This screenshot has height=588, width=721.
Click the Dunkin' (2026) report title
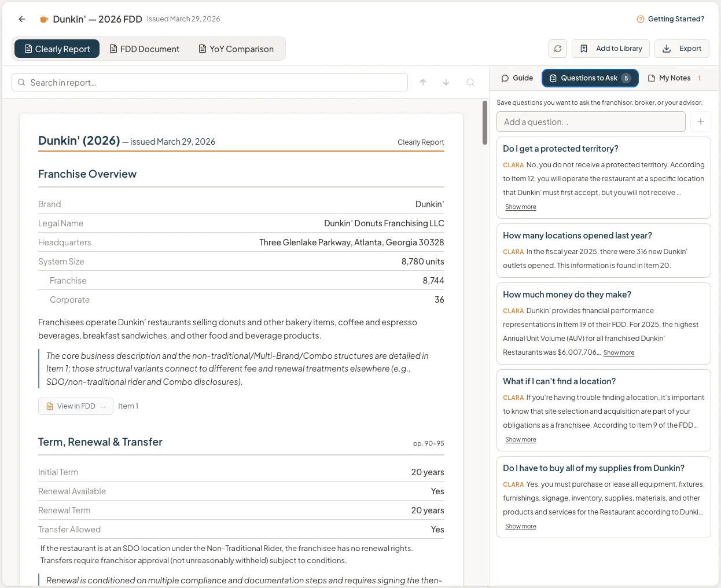pos(79,141)
